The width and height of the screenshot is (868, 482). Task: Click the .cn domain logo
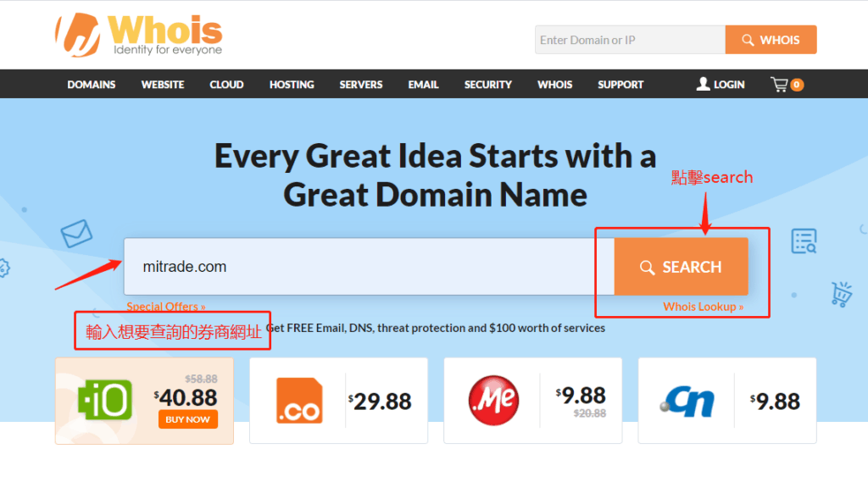coord(687,402)
